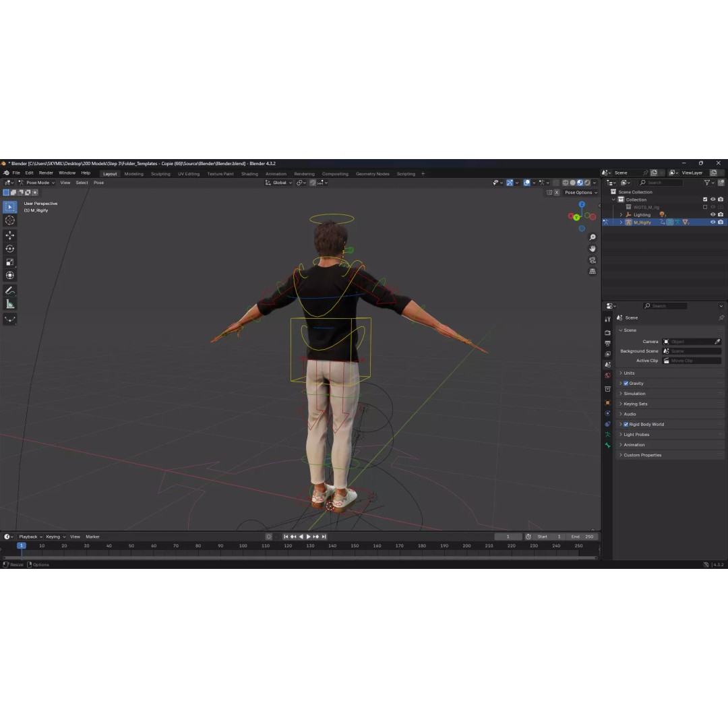The image size is (728, 728).
Task: Open the Edit menu
Action: [29, 173]
